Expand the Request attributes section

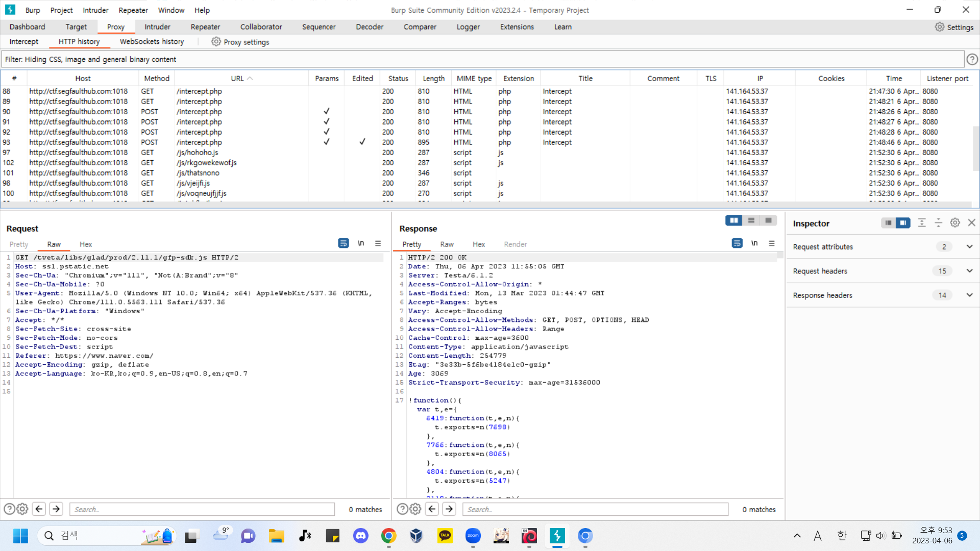pos(969,247)
